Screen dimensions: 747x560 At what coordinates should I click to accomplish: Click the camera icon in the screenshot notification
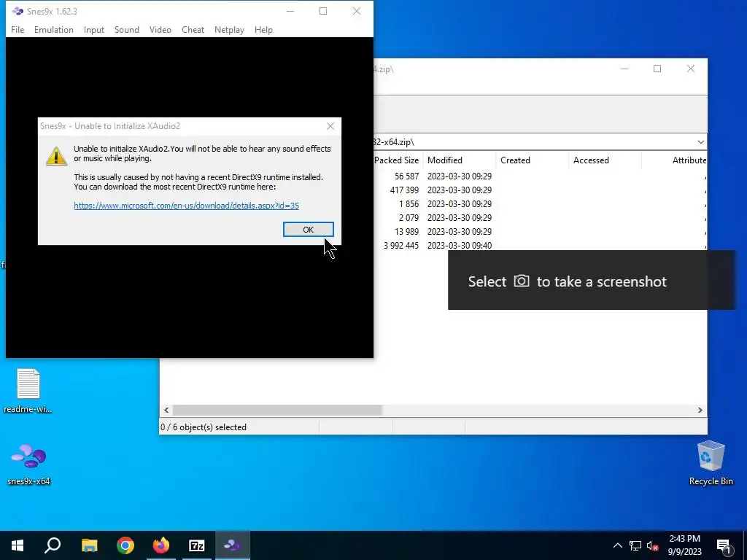521,281
